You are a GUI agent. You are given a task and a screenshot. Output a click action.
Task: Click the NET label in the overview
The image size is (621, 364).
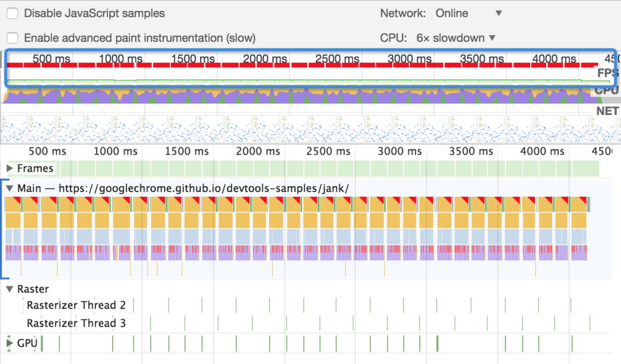pos(607,111)
